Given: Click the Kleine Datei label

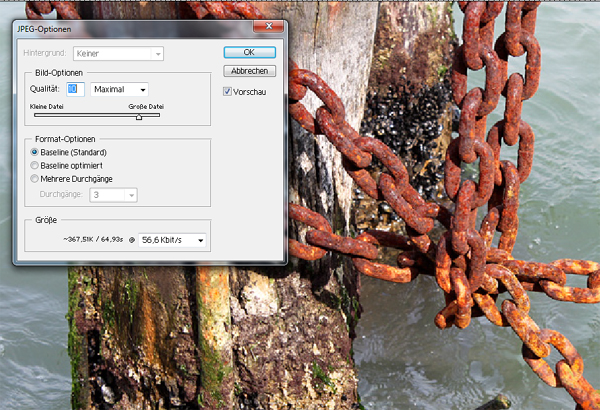Looking at the screenshot, I should pyautogui.click(x=47, y=106).
